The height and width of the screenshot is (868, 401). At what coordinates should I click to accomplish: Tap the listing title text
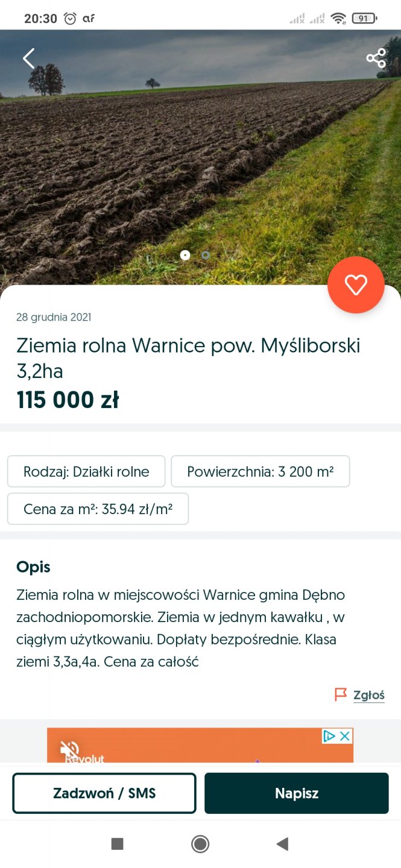(x=188, y=358)
